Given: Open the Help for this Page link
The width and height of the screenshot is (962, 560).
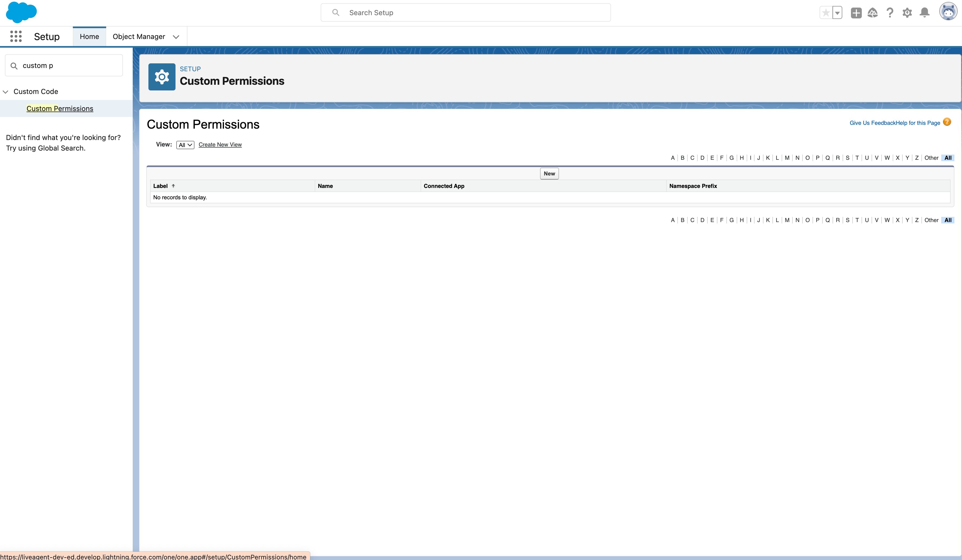Looking at the screenshot, I should click(x=918, y=123).
